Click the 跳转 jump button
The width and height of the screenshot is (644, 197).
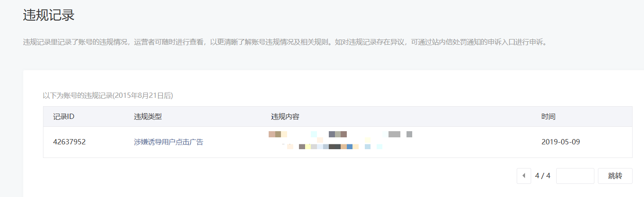click(x=615, y=176)
